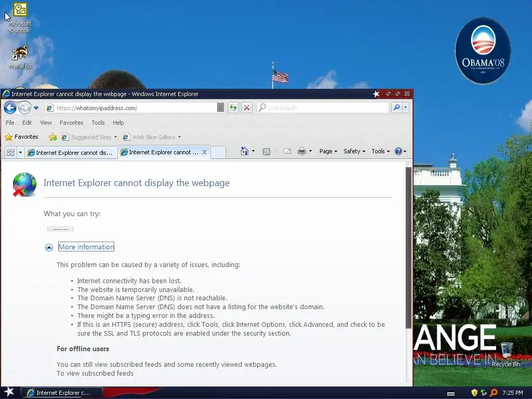Open the recent pages dropdown arrow
The image size is (532, 399).
pyautogui.click(x=36, y=108)
